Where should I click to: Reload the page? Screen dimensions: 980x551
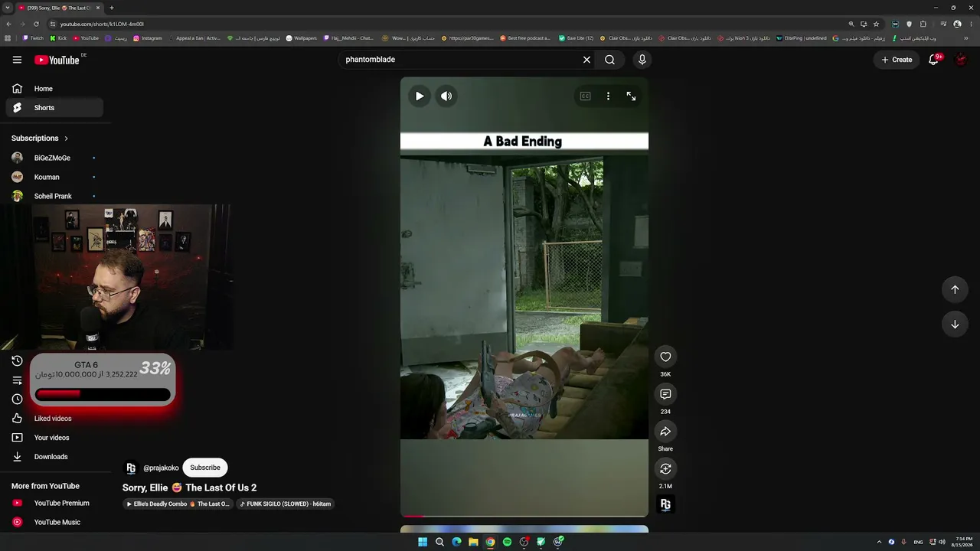click(36, 24)
